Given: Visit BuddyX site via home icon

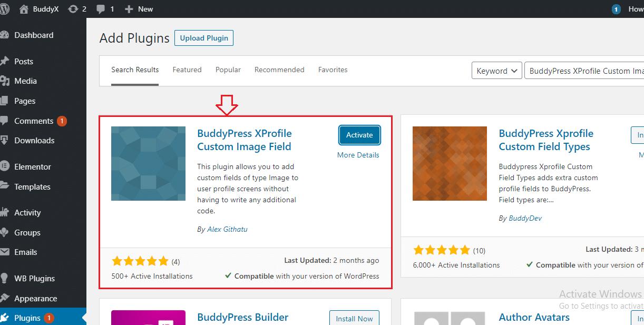Looking at the screenshot, I should (x=33, y=8).
